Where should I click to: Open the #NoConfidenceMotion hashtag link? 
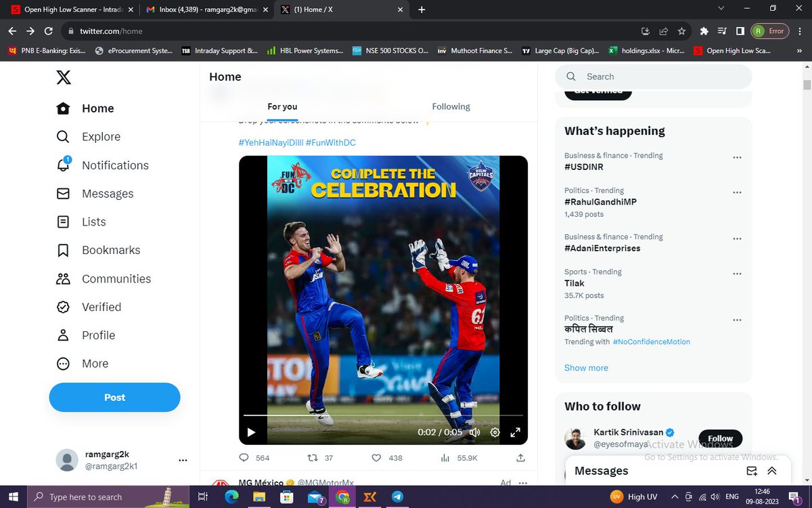[652, 342]
